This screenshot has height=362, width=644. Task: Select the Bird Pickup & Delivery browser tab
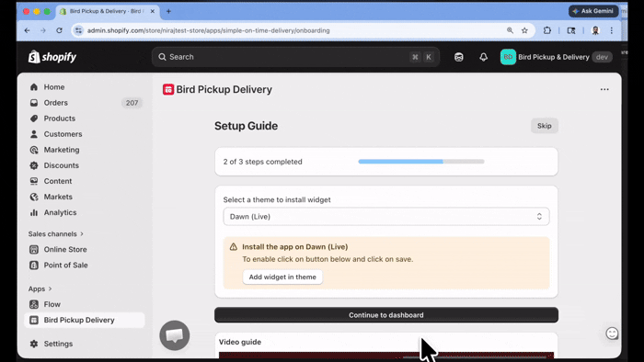point(107,11)
